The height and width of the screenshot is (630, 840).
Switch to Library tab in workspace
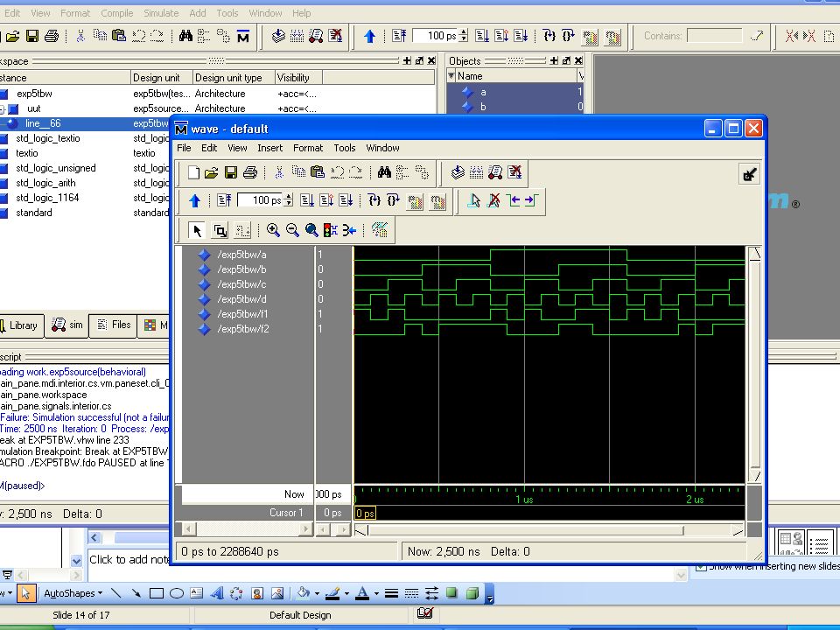point(20,325)
